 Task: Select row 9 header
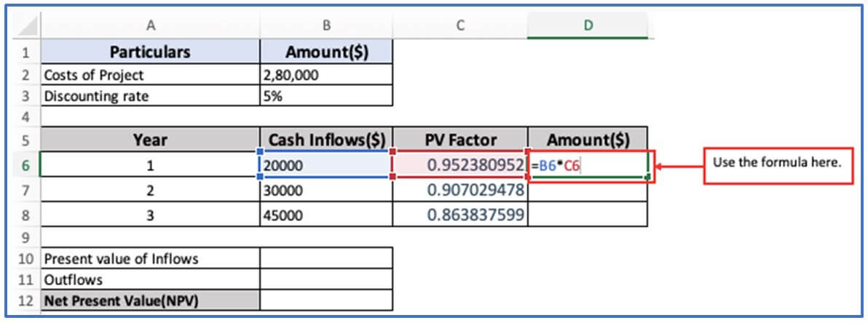coord(26,237)
